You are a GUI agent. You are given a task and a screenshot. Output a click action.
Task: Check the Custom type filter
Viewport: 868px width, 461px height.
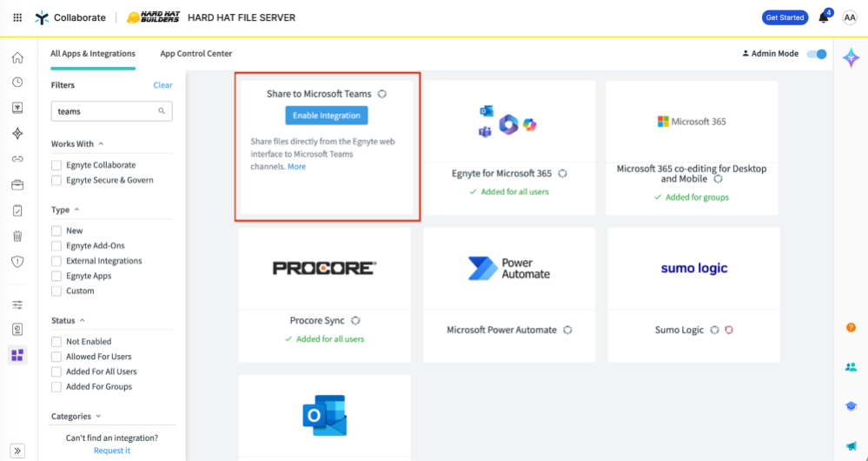click(x=56, y=291)
